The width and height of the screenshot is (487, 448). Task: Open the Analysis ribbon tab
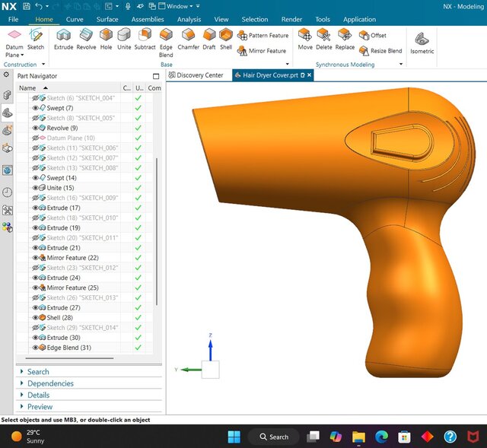(189, 19)
